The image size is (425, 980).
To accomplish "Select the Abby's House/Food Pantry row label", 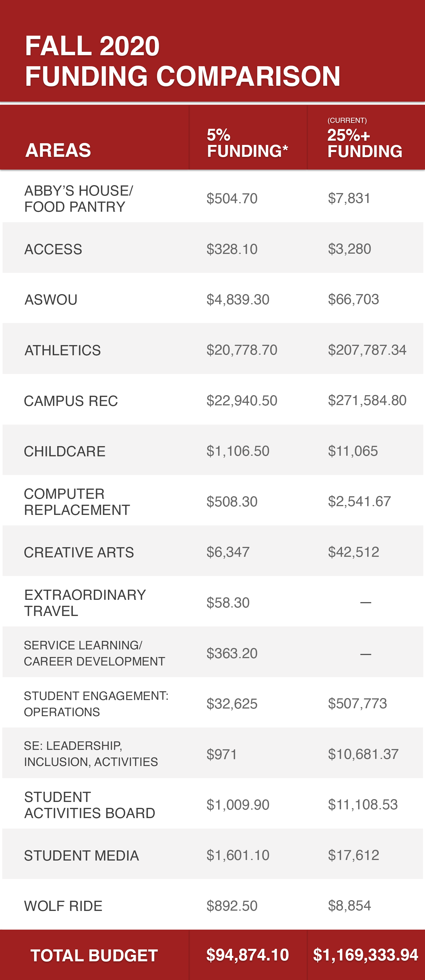I will coord(79,199).
